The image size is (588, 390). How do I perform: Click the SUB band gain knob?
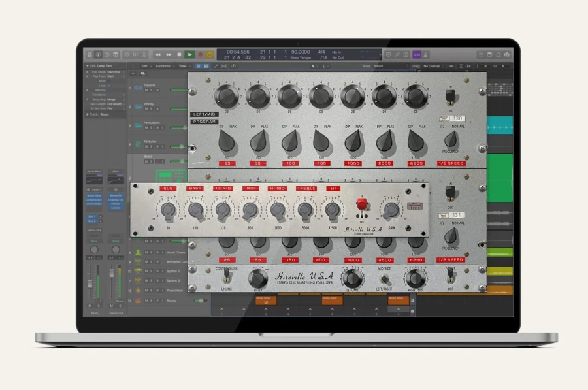(169, 211)
